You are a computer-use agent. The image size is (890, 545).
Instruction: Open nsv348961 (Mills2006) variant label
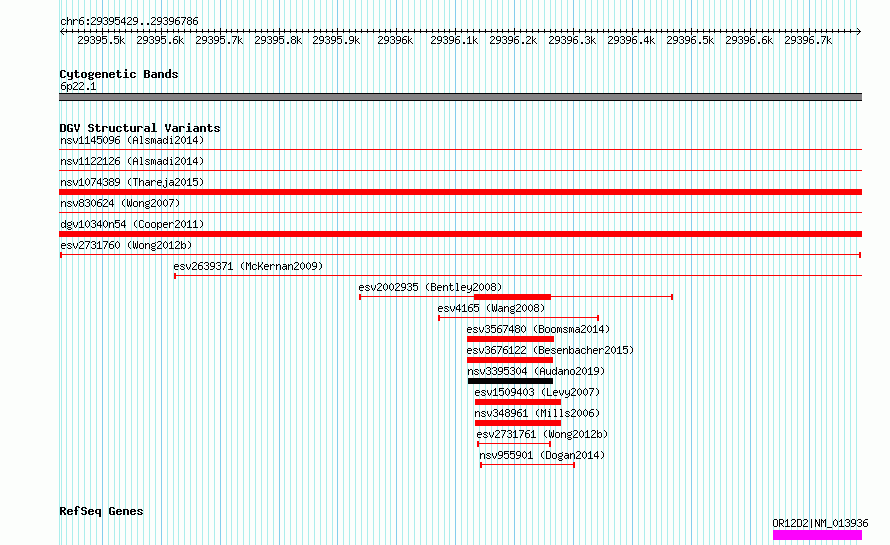click(x=537, y=413)
